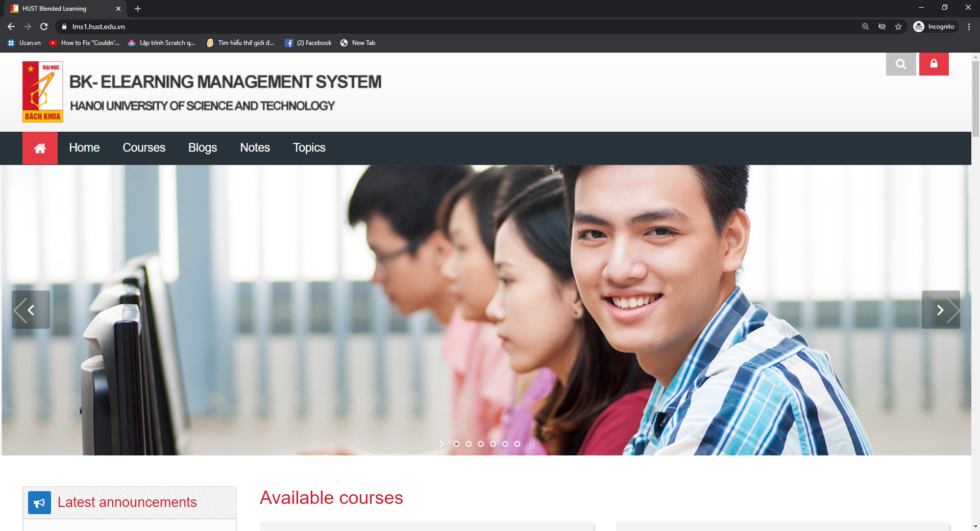Click the browser zoom magnifier icon
This screenshot has width=980, height=531.
866,27
